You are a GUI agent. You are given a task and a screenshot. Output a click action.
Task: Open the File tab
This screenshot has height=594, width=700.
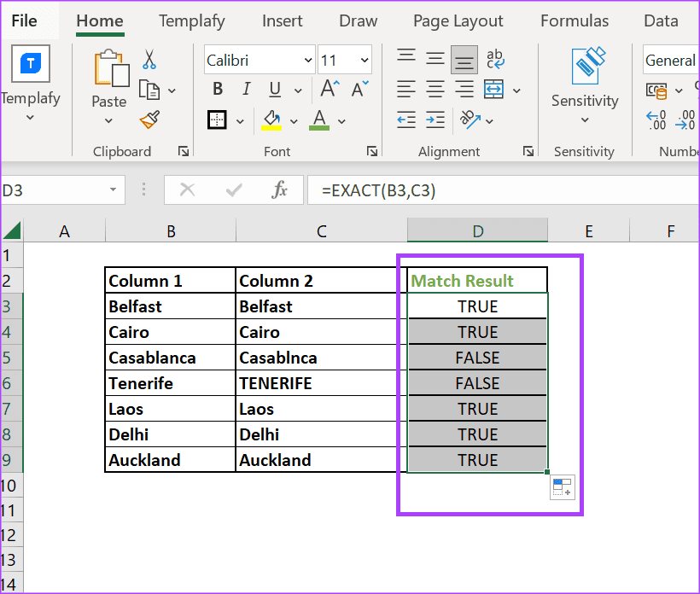click(x=24, y=21)
